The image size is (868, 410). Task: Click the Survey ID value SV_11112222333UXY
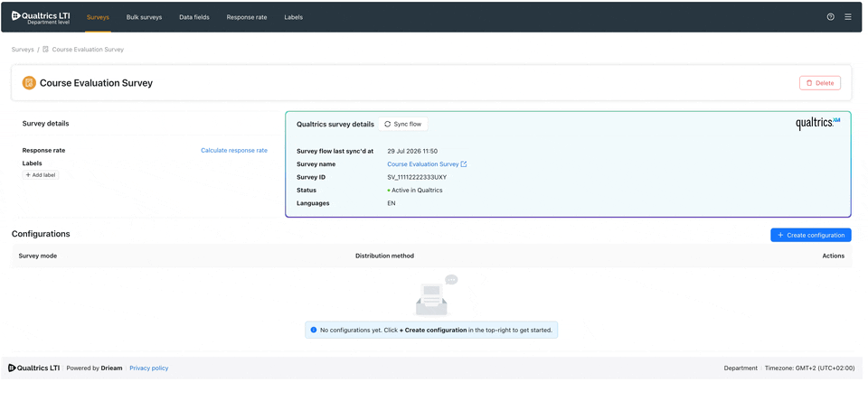(417, 177)
